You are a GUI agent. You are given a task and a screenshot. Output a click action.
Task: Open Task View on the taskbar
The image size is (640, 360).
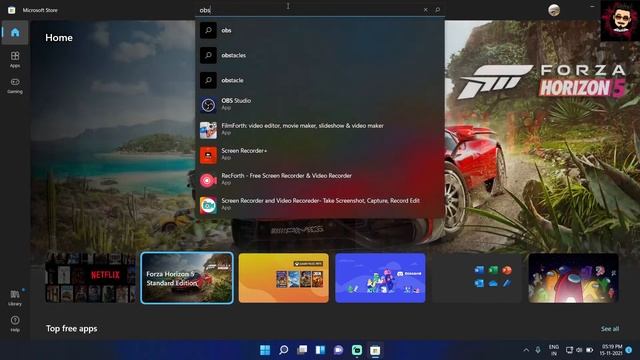point(302,350)
